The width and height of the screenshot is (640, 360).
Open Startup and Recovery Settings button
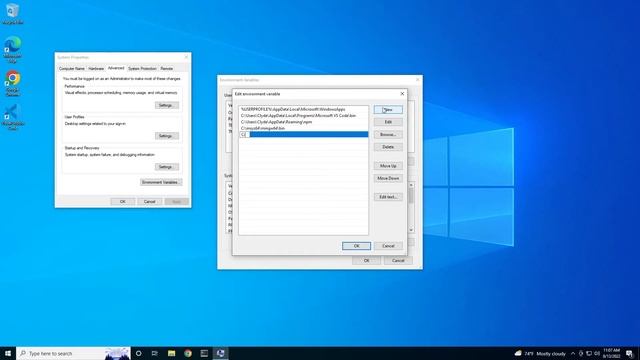click(x=167, y=167)
